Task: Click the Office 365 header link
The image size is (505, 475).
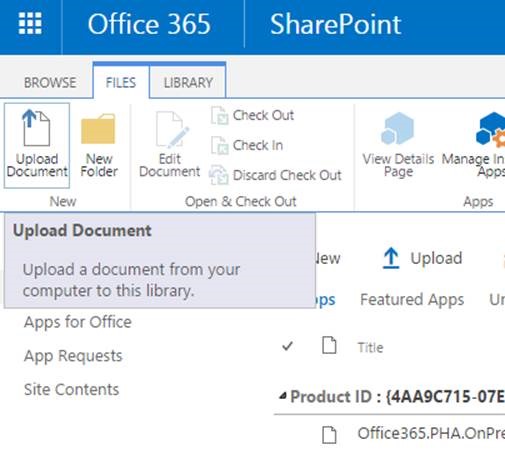Action: point(149,24)
